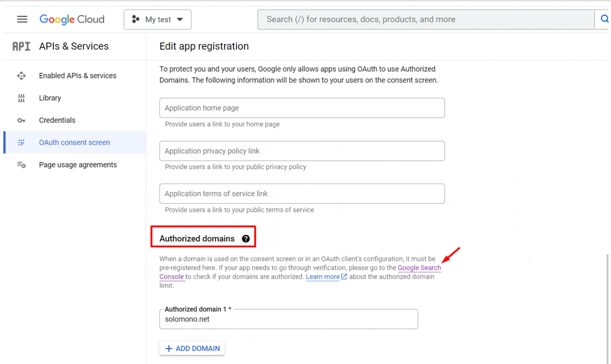The width and height of the screenshot is (611, 364).
Task: Click the Application privacy policy link field
Action: tap(302, 151)
